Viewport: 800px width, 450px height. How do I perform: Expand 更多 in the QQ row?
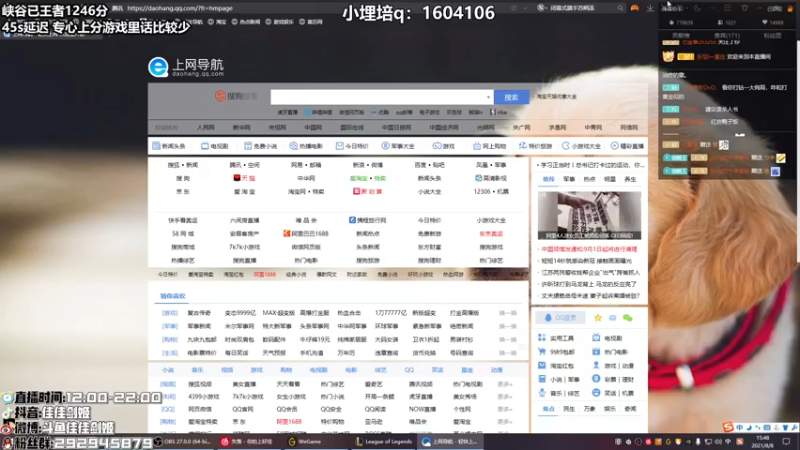[505, 409]
